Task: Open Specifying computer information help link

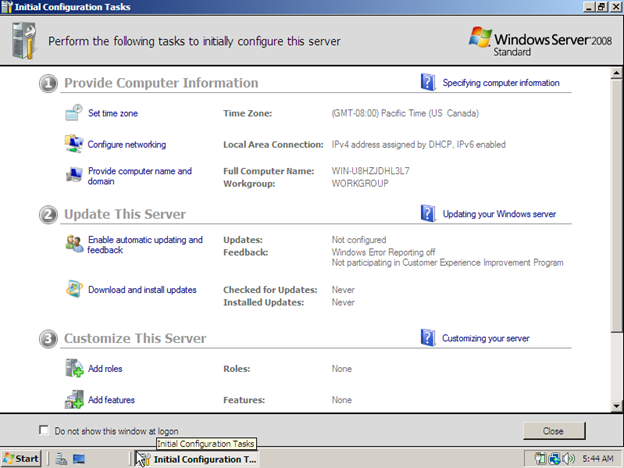Action: click(x=501, y=82)
